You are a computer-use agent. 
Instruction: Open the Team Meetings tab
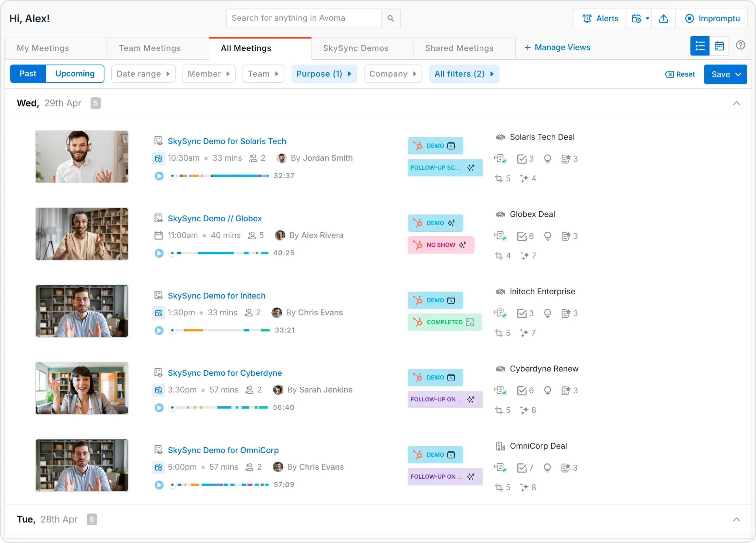(158, 48)
